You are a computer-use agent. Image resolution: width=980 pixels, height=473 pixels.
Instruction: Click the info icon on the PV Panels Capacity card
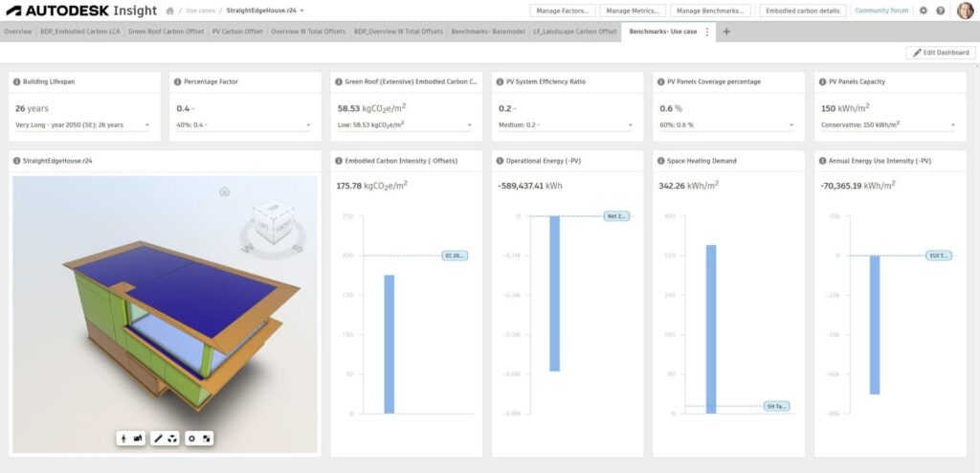tap(822, 82)
